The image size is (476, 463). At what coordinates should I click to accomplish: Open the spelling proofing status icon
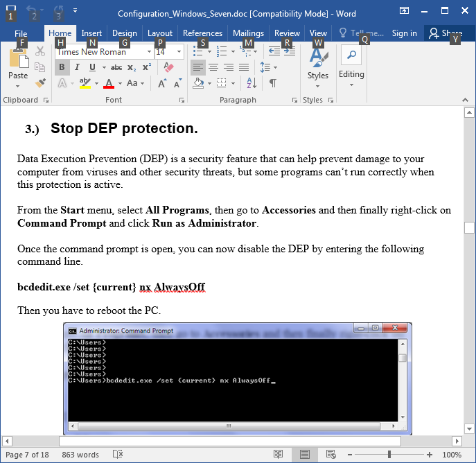click(x=118, y=455)
